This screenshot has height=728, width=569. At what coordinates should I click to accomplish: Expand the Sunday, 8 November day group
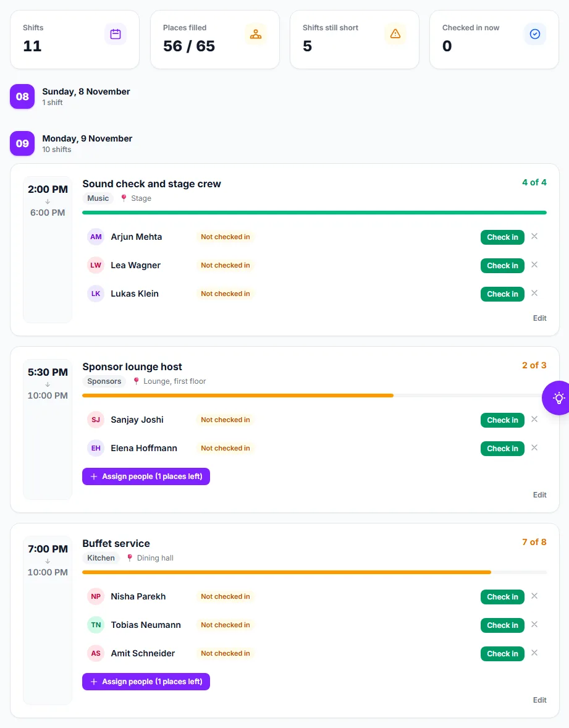[x=86, y=96]
